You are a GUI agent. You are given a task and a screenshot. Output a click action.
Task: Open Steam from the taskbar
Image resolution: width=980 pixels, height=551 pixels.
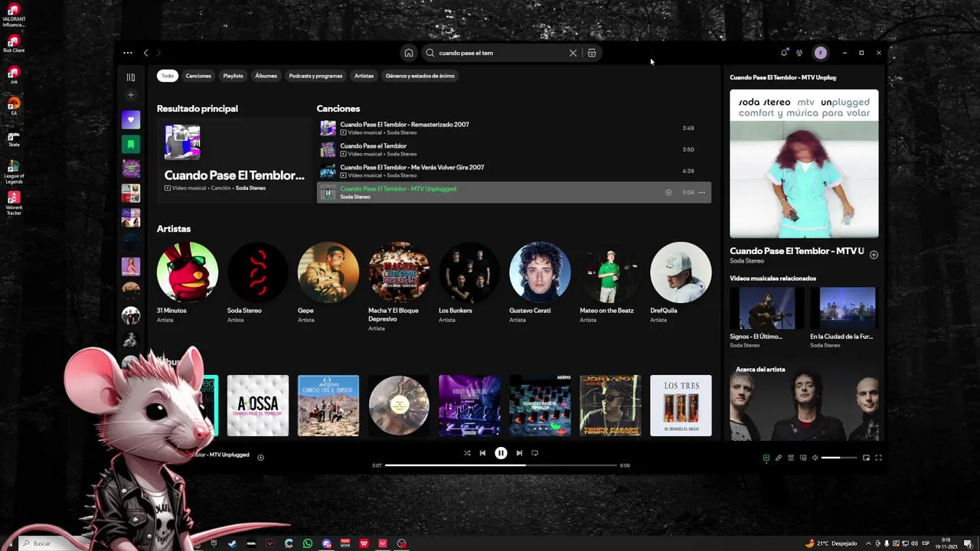coord(232,543)
